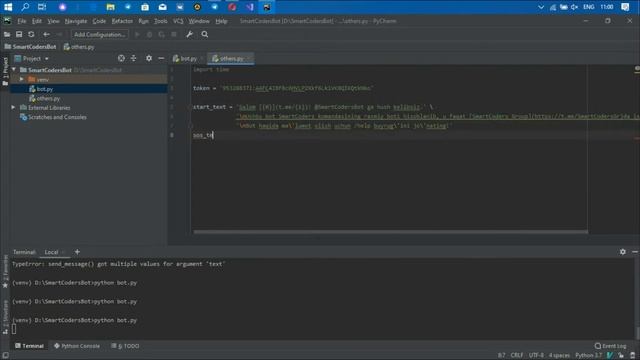Image resolution: width=640 pixels, height=360 pixels.
Task: Add a new terminal session with plus
Action: click(77, 252)
